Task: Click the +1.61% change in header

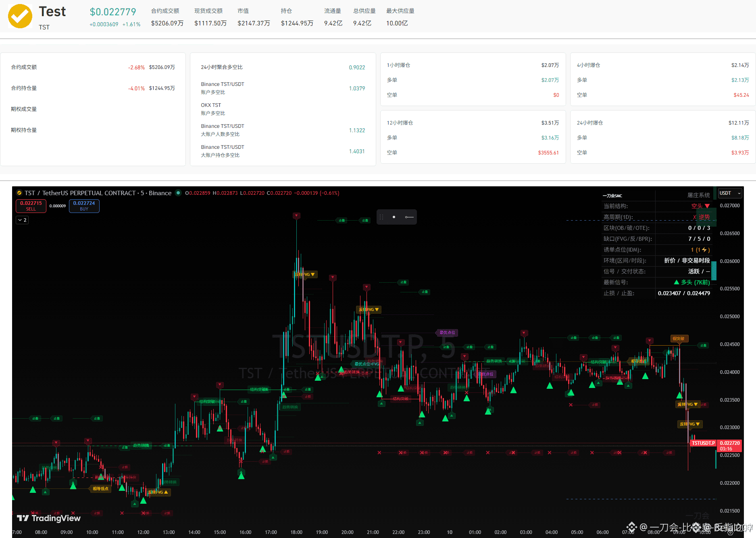Action: point(131,24)
